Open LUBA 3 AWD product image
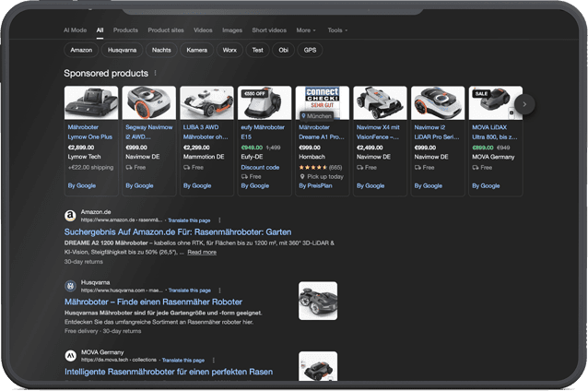This screenshot has width=588, height=391. click(206, 102)
